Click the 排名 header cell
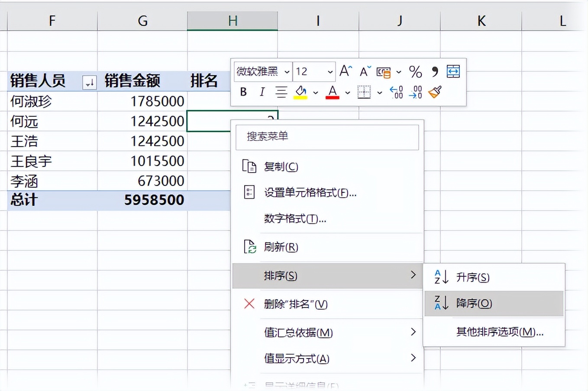The width and height of the screenshot is (588, 391). [209, 81]
